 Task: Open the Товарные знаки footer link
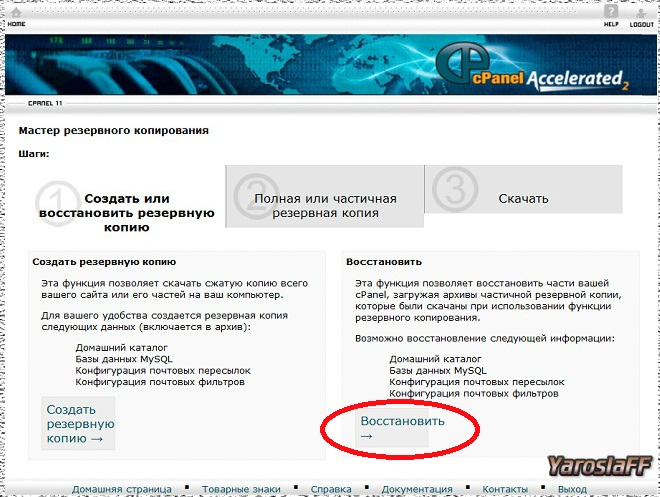(x=241, y=489)
